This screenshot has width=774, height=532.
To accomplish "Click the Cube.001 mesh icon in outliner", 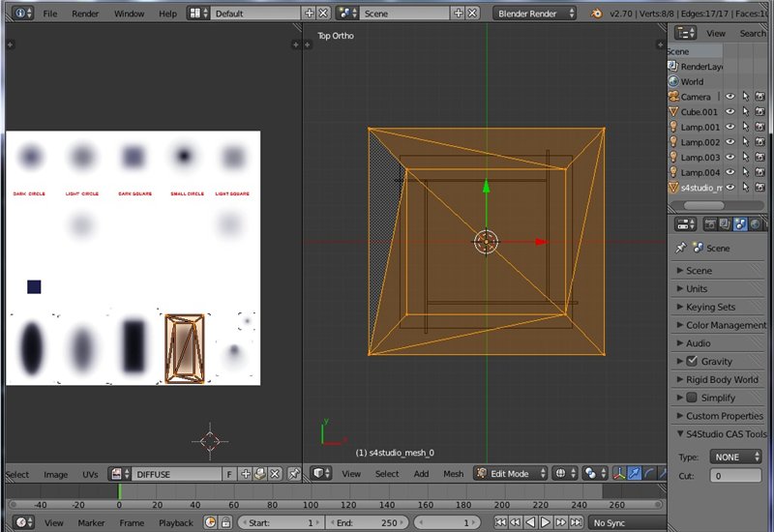I will coord(674,112).
